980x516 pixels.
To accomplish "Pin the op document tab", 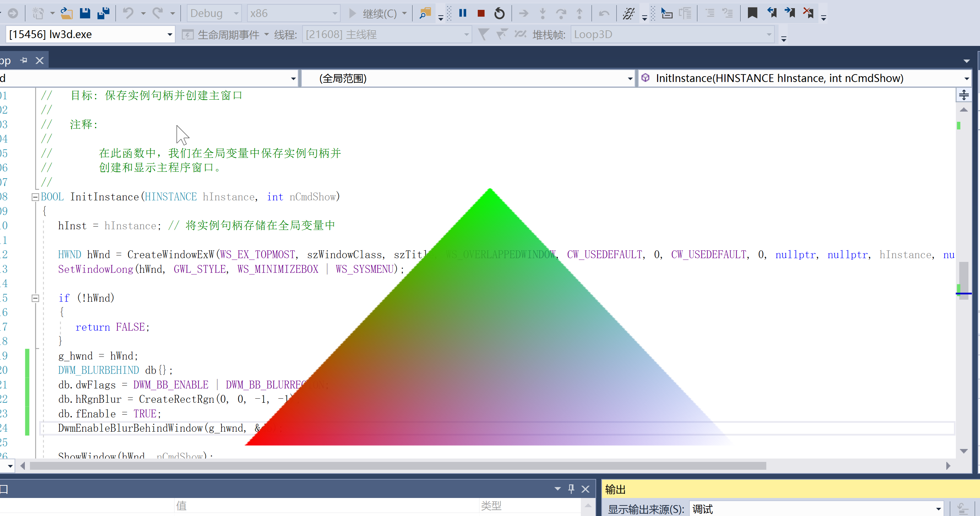I will (24, 60).
